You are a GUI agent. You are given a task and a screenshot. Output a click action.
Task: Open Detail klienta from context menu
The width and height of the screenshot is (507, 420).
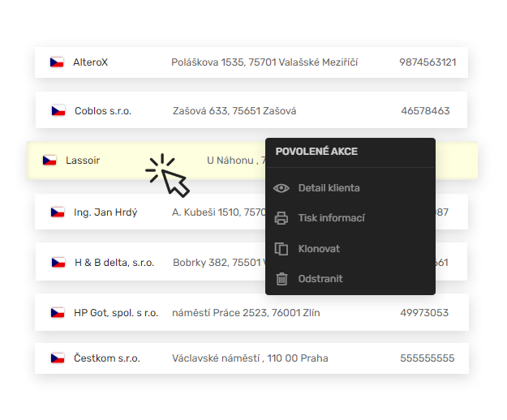[x=329, y=188]
